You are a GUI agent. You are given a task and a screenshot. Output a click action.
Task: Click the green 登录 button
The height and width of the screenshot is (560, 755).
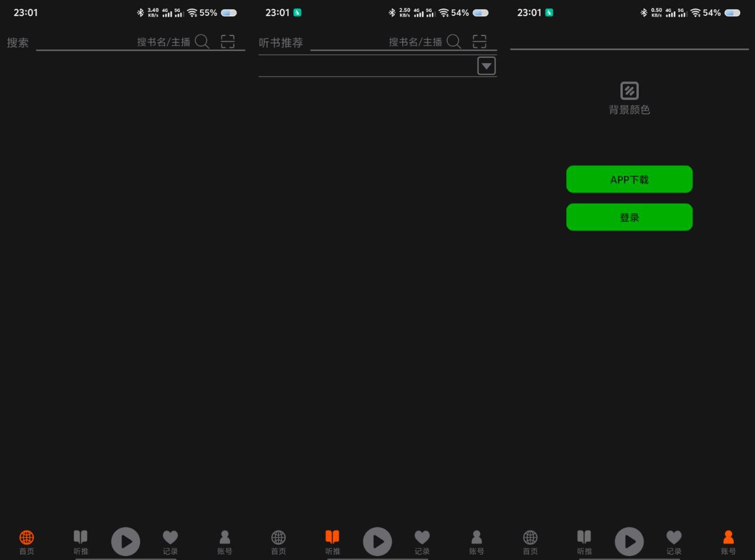coord(629,217)
